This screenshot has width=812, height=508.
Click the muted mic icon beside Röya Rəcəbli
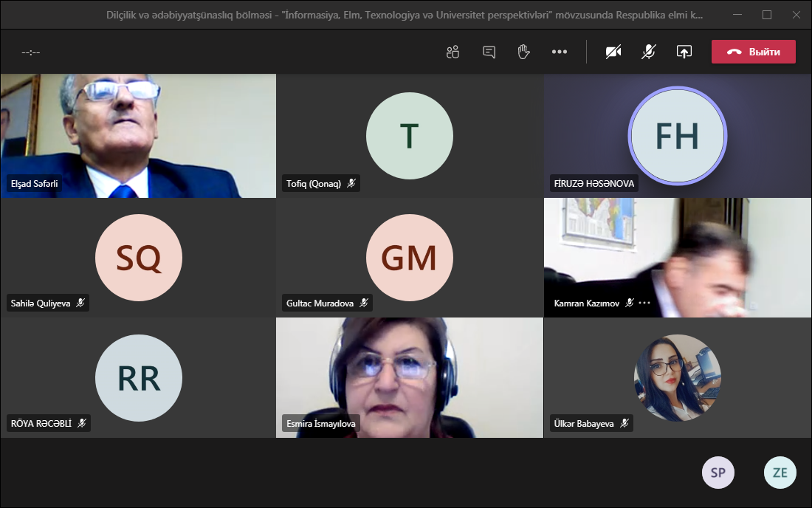click(x=82, y=422)
